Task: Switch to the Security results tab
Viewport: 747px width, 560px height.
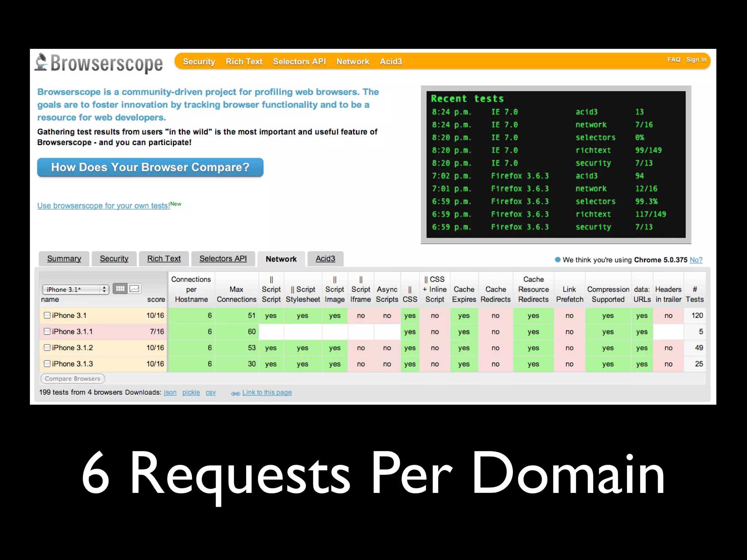Action: (114, 258)
